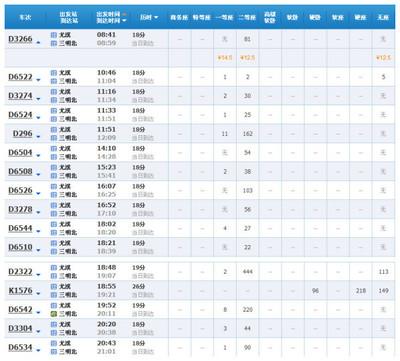Open train number D6544 link
This screenshot has height=361, width=400.
pos(20,228)
